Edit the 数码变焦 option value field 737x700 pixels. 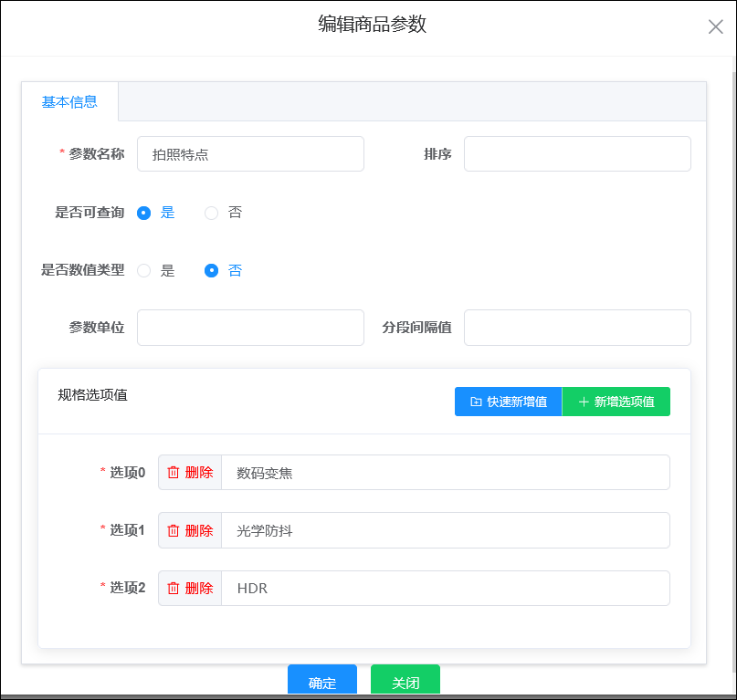click(x=445, y=473)
